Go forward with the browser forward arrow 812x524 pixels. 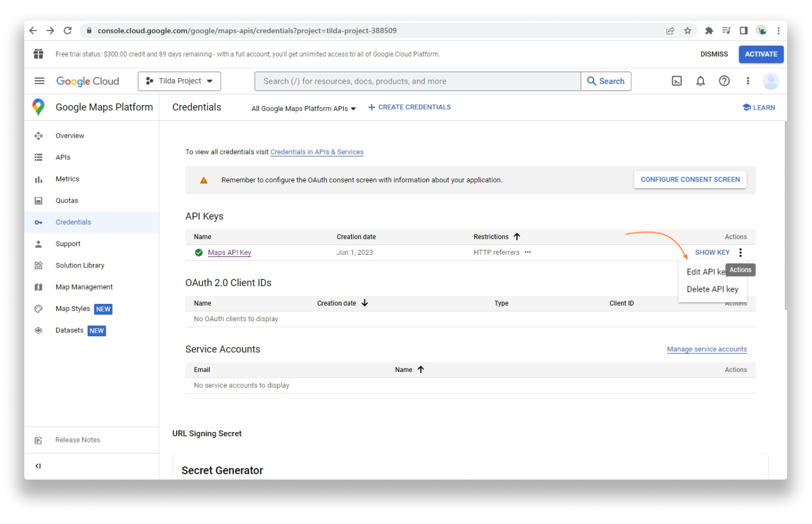click(x=50, y=31)
